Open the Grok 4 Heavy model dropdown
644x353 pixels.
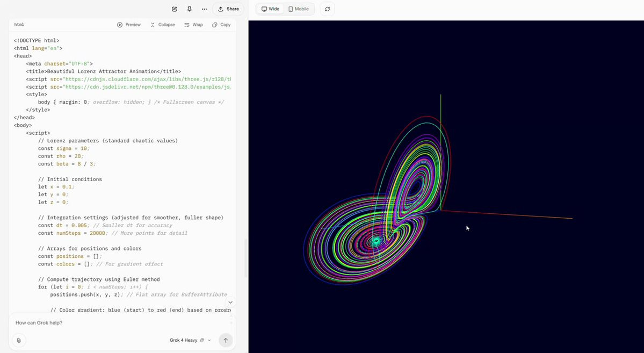(x=190, y=340)
